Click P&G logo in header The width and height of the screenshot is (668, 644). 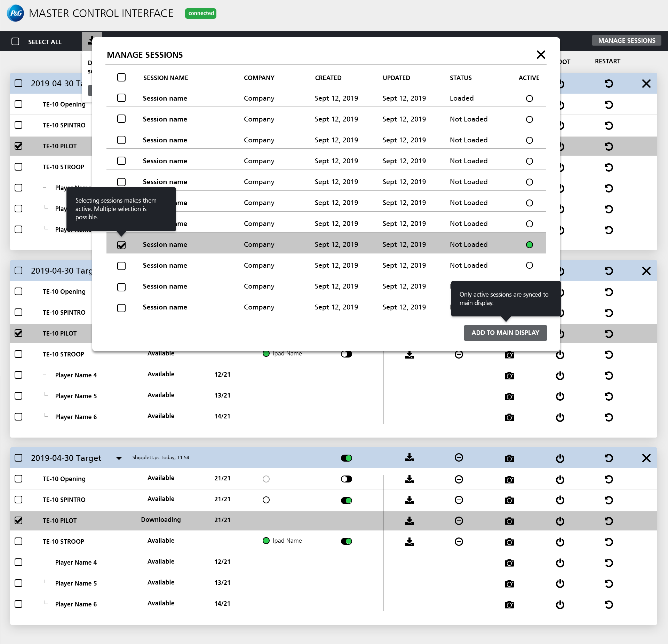coord(15,13)
